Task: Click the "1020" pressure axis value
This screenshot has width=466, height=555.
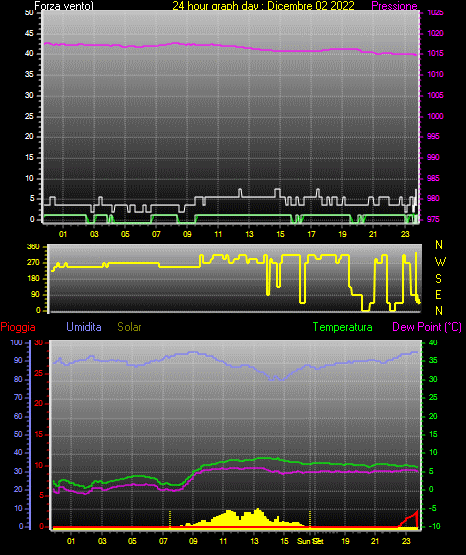Action: (435, 33)
